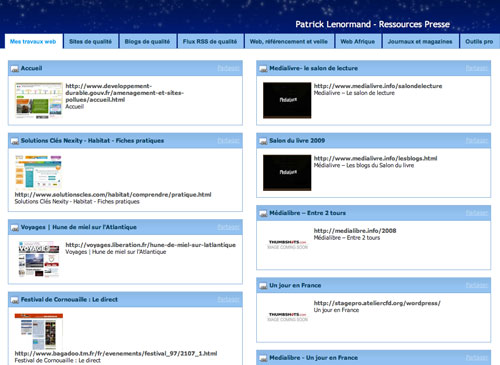500x365 pixels.
Task: Click icon next to Festival de Cornouaille heading
Action: tap(15, 300)
